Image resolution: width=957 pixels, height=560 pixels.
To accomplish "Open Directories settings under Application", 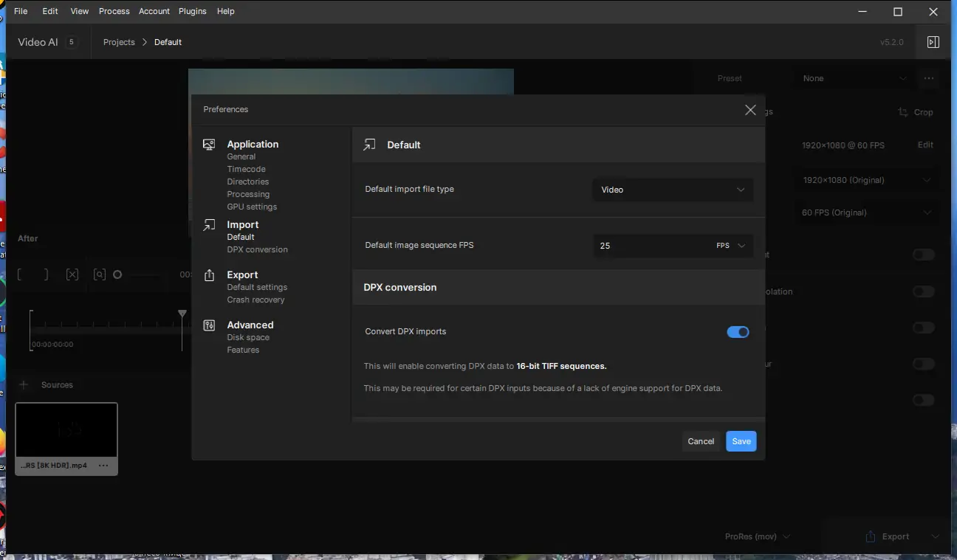I will point(248,182).
